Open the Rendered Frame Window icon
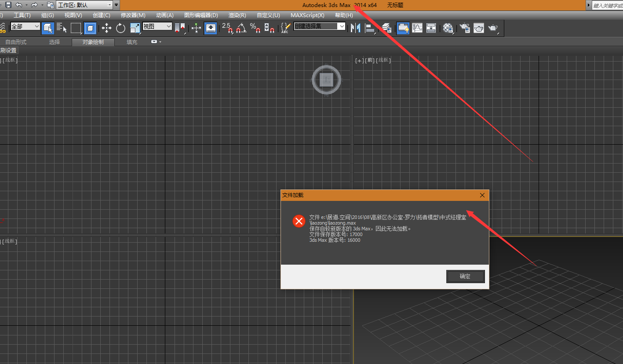The image size is (623, 364). (x=479, y=28)
